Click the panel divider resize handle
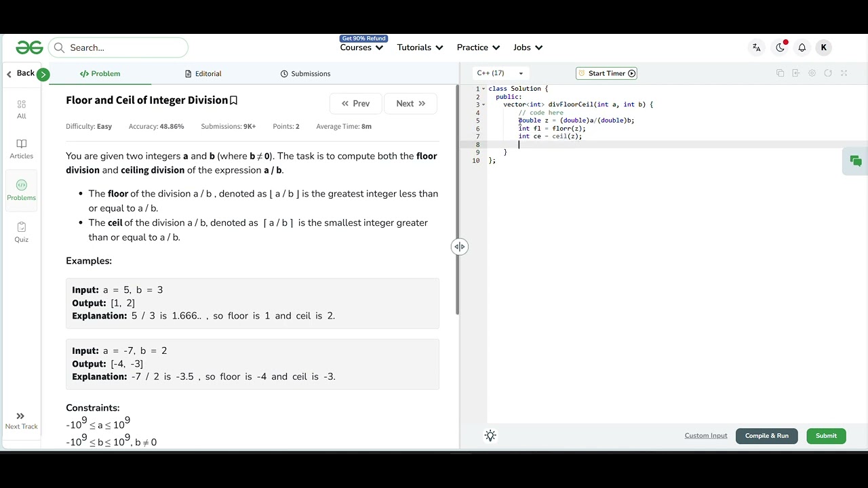The image size is (868, 488). (460, 247)
